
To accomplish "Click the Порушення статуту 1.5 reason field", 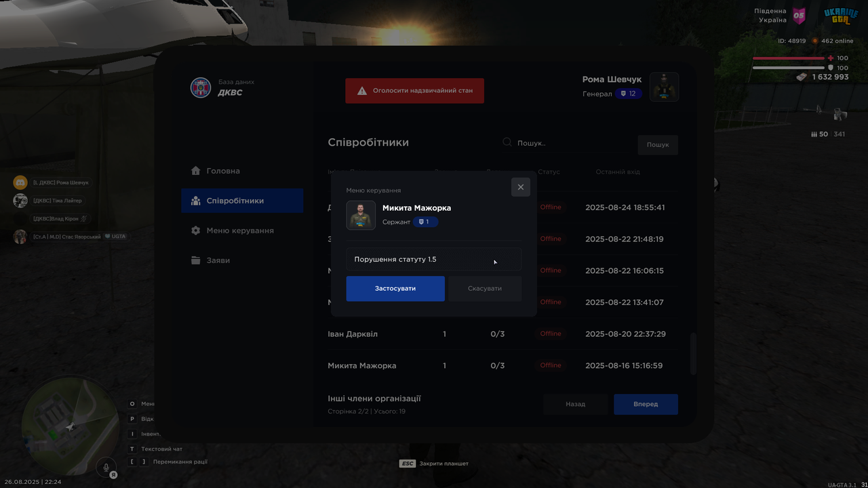I will coord(434,260).
